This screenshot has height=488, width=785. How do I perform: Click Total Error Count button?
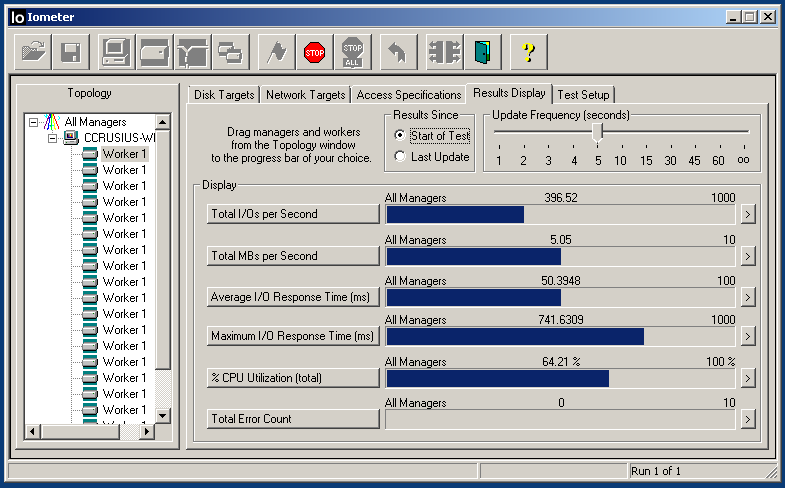[x=293, y=419]
